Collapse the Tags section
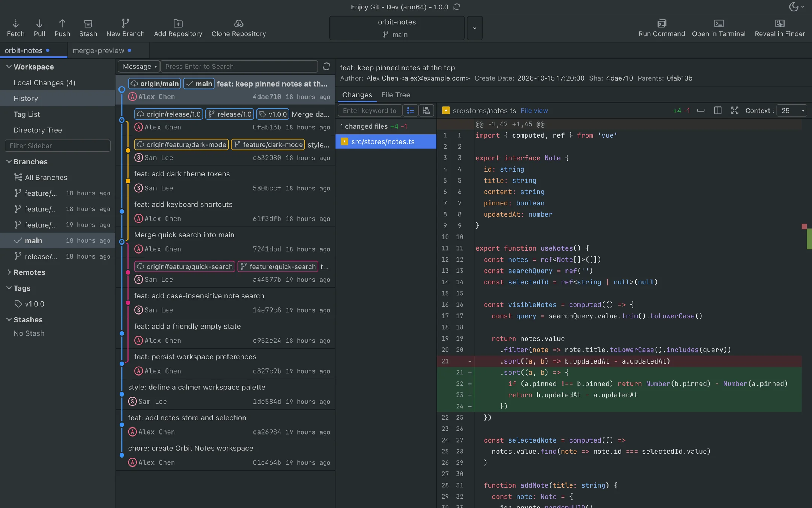This screenshot has width=812, height=508. point(9,288)
